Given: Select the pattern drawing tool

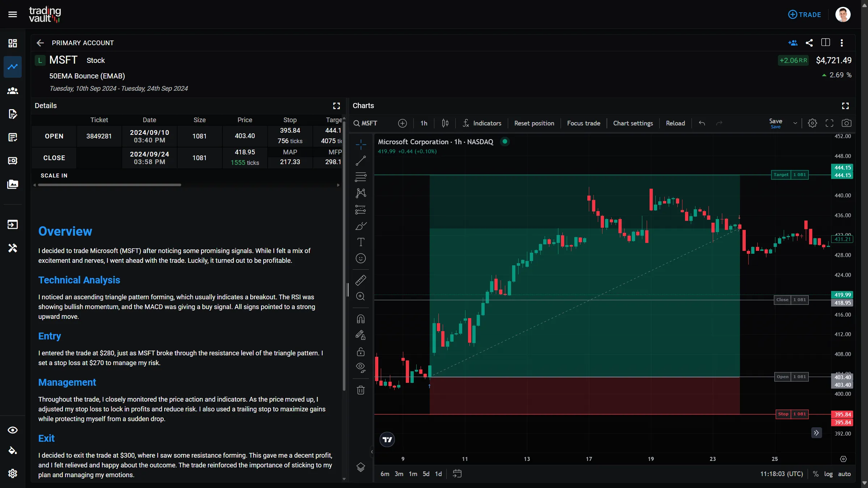Looking at the screenshot, I should pos(361,193).
